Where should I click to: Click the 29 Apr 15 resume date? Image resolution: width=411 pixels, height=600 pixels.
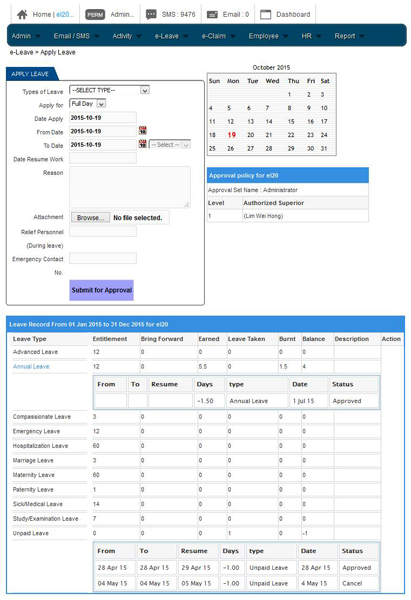196,567
